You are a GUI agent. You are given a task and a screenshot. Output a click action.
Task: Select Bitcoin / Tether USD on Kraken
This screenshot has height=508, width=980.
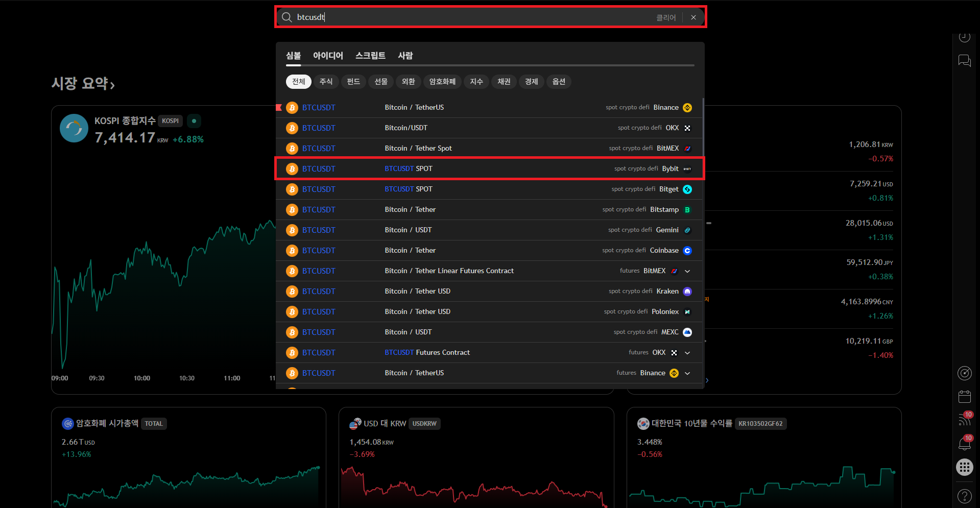coord(489,291)
